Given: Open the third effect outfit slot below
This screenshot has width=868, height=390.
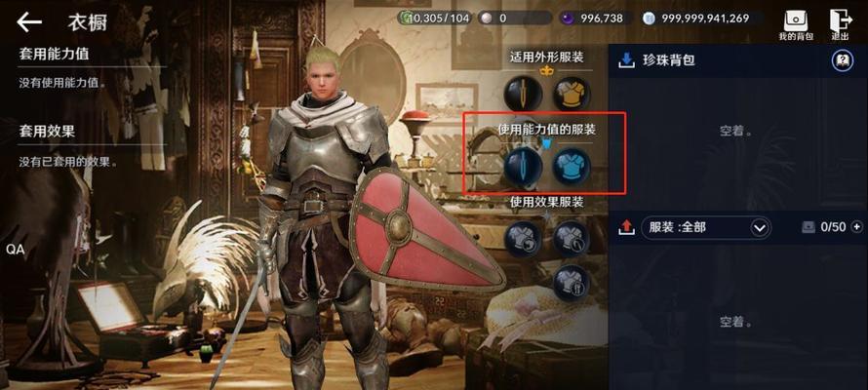Looking at the screenshot, I should pos(572,283).
